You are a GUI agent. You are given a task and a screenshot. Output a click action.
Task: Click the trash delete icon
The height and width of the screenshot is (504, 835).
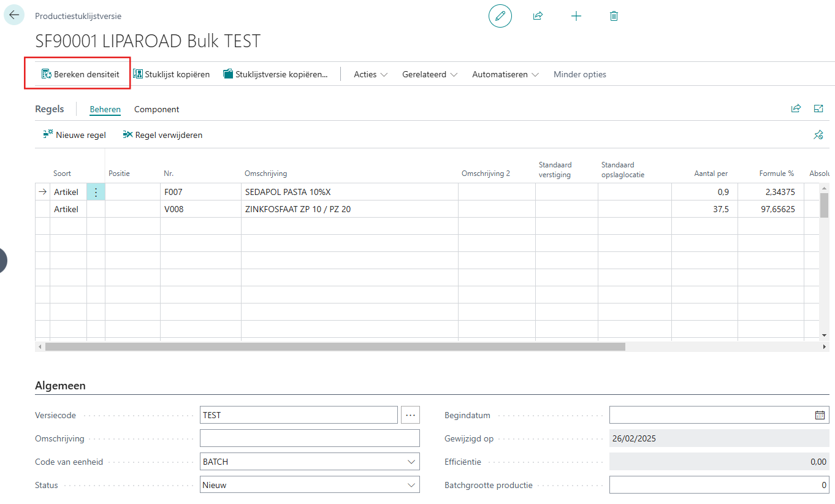tap(614, 16)
